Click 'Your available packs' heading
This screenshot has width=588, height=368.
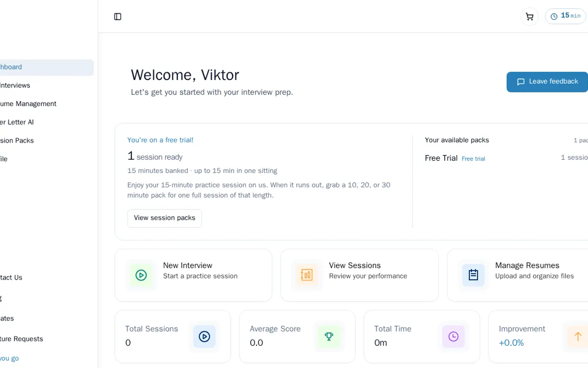point(457,140)
